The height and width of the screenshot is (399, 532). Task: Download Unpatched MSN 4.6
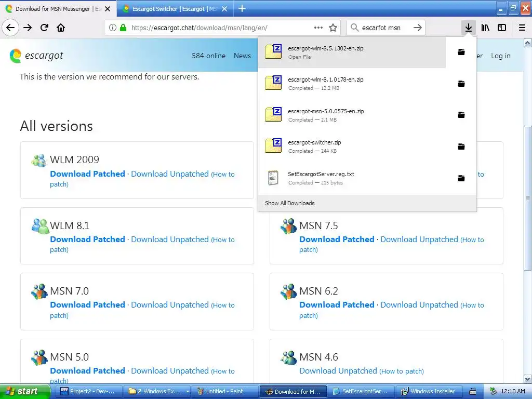[x=338, y=371]
